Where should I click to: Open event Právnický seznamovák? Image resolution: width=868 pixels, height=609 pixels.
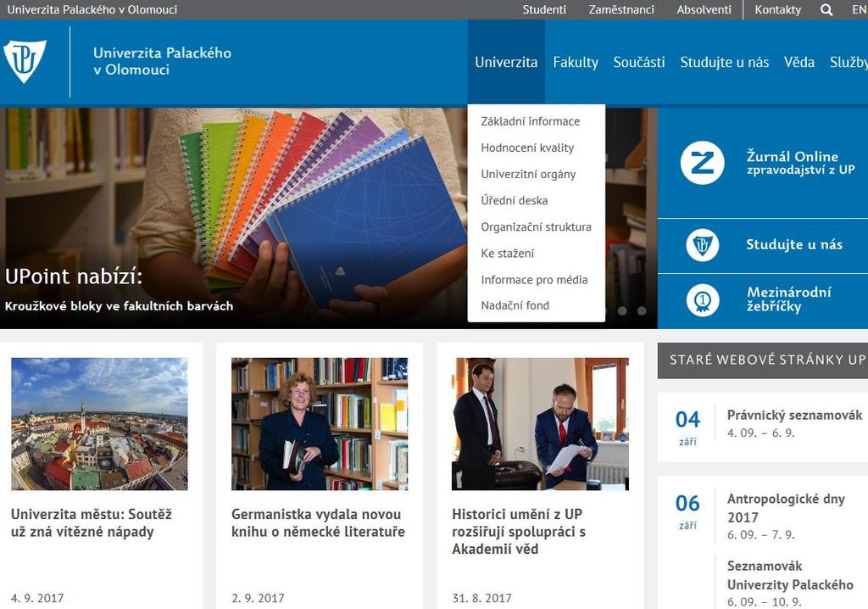pyautogui.click(x=794, y=415)
